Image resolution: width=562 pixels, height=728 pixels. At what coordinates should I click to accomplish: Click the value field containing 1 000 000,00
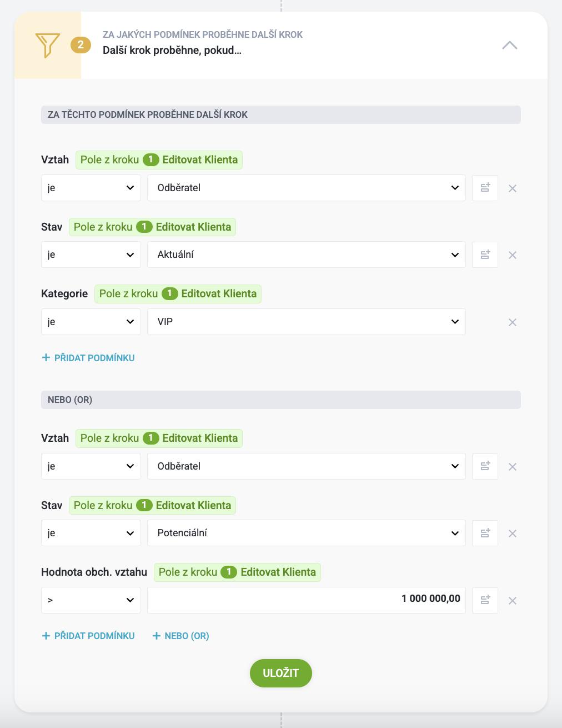[307, 600]
